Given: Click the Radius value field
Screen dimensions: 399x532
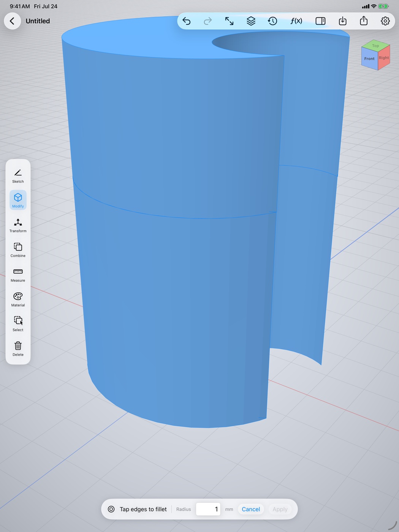Looking at the screenshot, I should (208, 509).
